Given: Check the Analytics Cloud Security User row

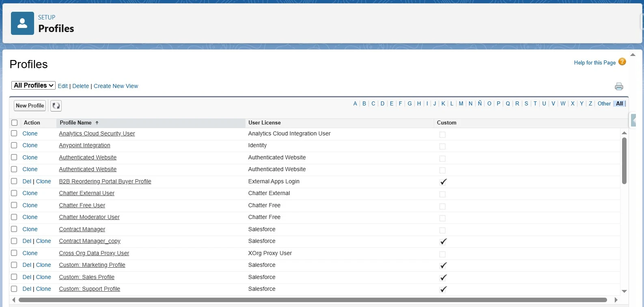Looking at the screenshot, I should click(x=14, y=133).
